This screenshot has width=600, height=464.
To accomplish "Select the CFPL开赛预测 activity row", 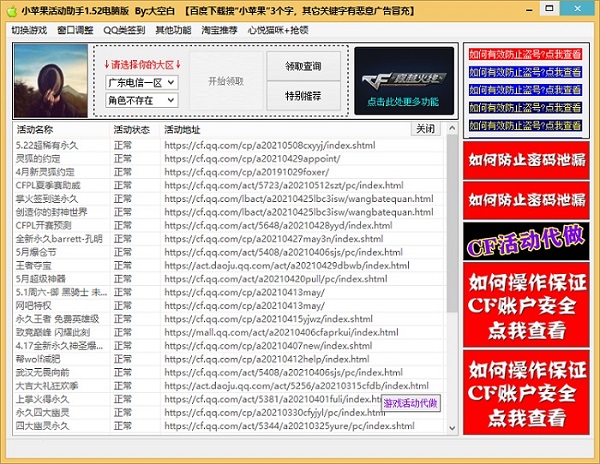I will pyautogui.click(x=228, y=226).
